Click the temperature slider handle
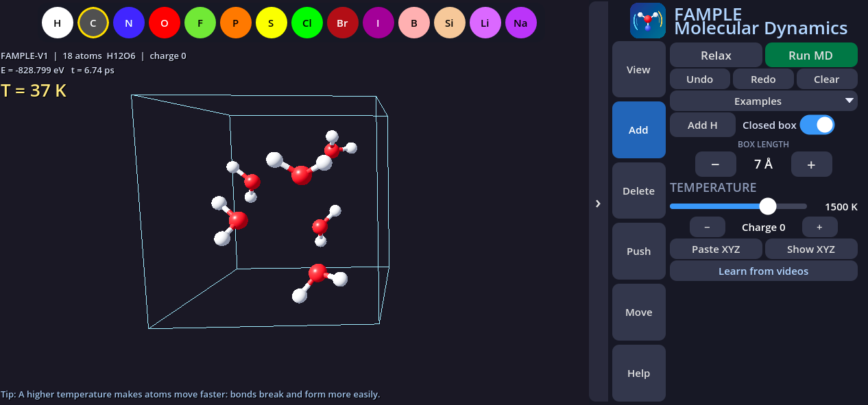Image resolution: width=868 pixels, height=405 pixels. [x=768, y=206]
